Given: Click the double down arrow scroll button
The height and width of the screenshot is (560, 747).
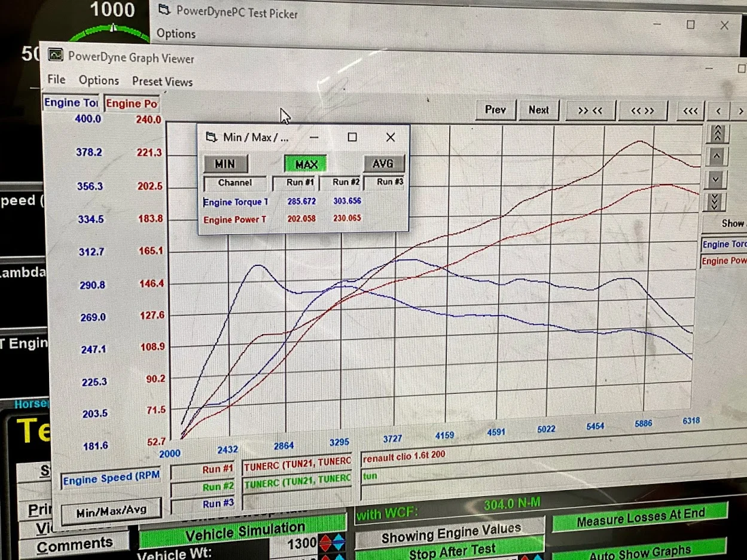Looking at the screenshot, I should click(x=715, y=202).
